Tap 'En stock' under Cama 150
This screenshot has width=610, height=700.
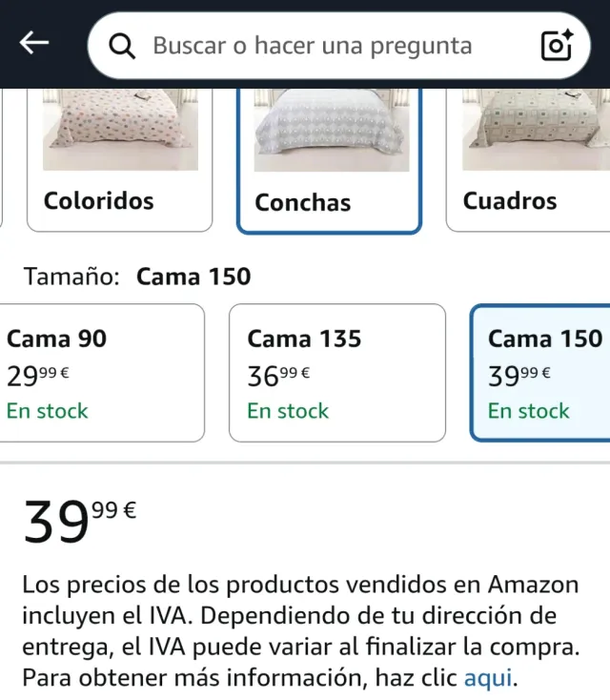pos(528,411)
